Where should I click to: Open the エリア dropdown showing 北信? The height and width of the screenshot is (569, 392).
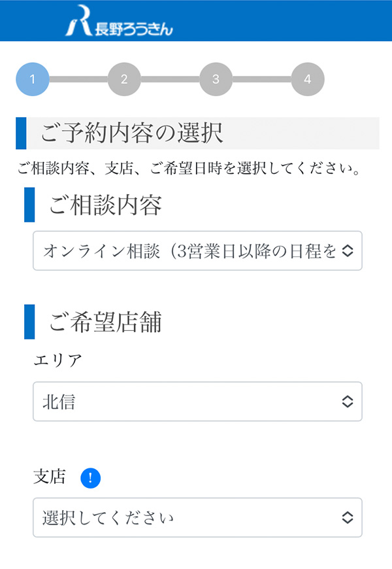189,402
